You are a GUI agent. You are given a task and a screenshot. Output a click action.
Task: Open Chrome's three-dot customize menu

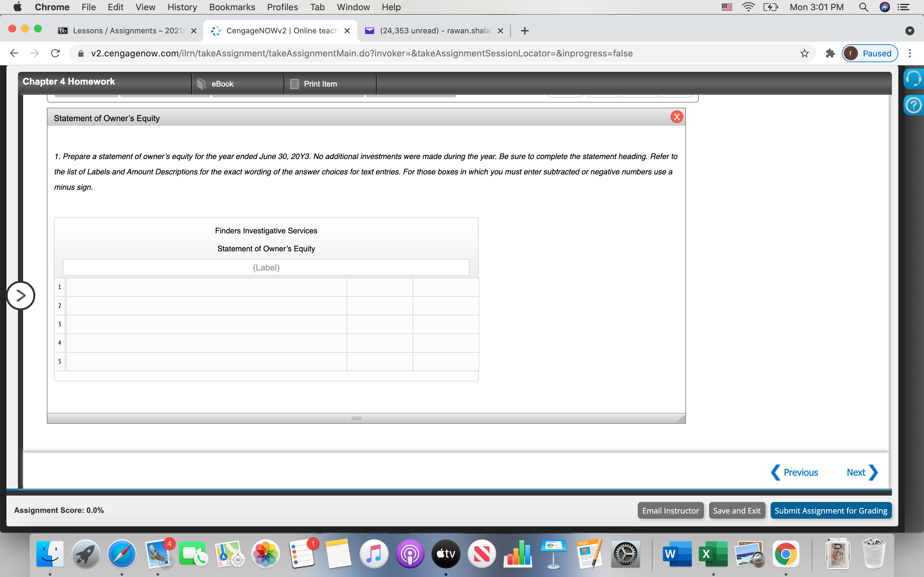(911, 53)
